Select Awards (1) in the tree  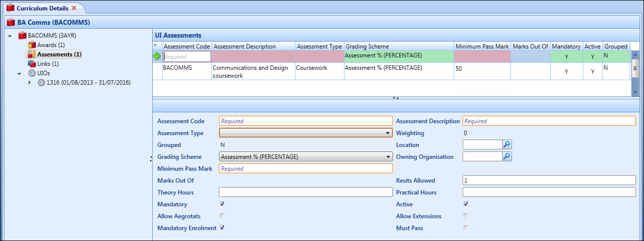click(x=51, y=45)
